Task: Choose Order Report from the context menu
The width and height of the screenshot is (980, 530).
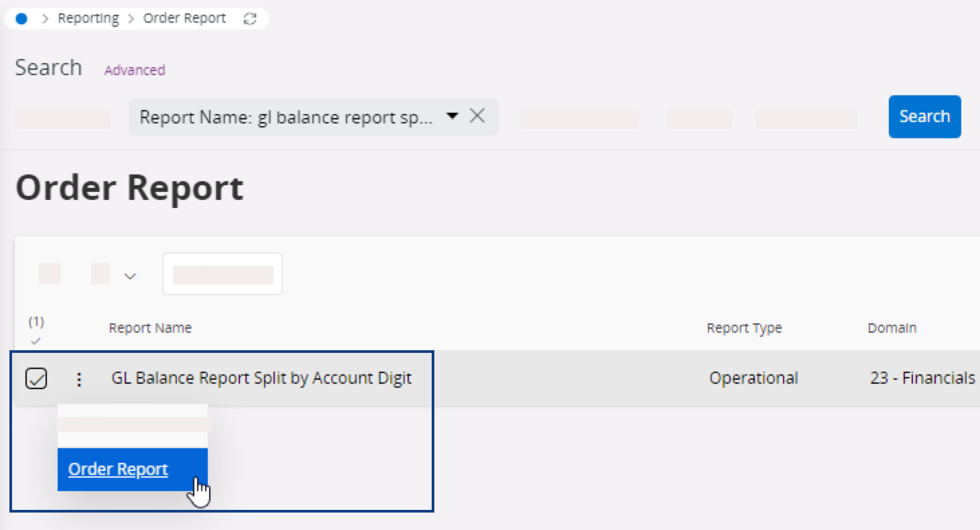Action: 119,469
